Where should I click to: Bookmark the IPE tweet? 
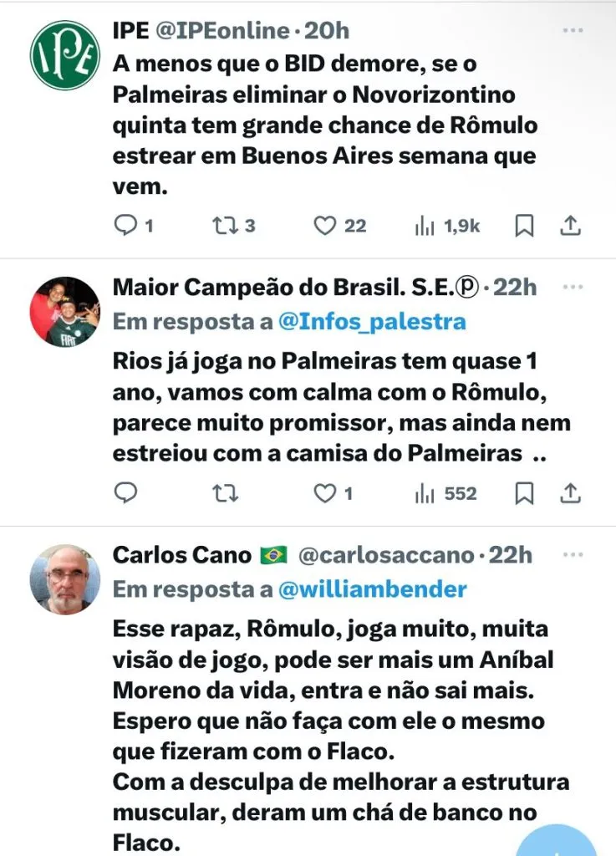(x=525, y=225)
